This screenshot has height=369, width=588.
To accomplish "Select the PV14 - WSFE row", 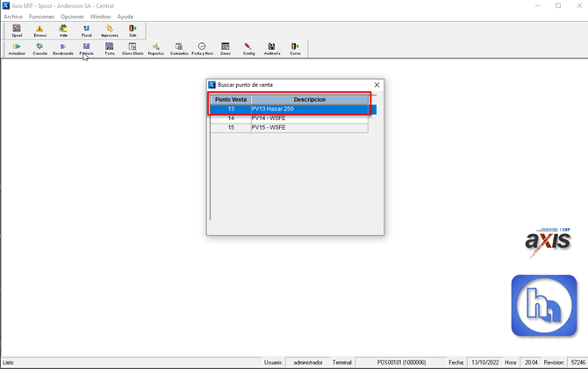I will pyautogui.click(x=290, y=118).
